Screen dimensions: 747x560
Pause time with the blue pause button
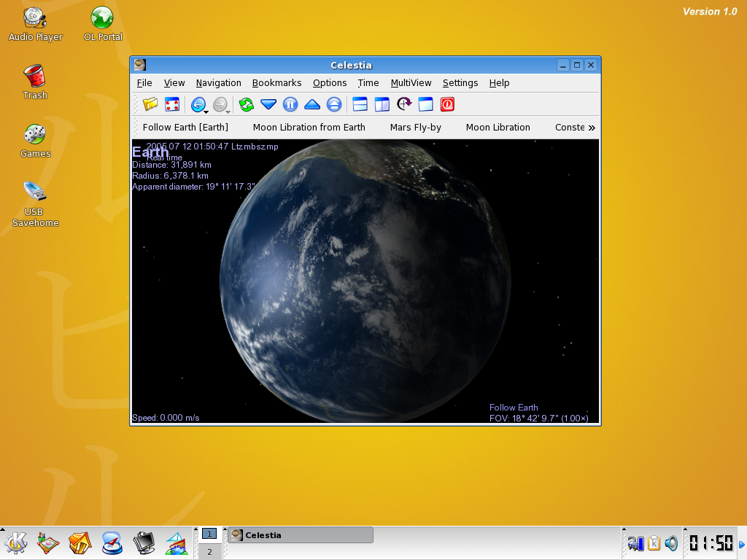(290, 104)
